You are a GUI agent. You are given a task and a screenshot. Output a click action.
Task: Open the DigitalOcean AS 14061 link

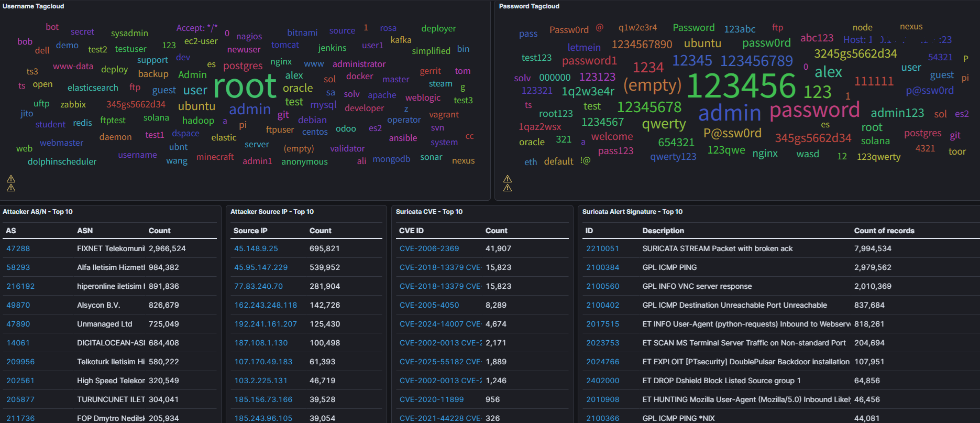point(18,343)
